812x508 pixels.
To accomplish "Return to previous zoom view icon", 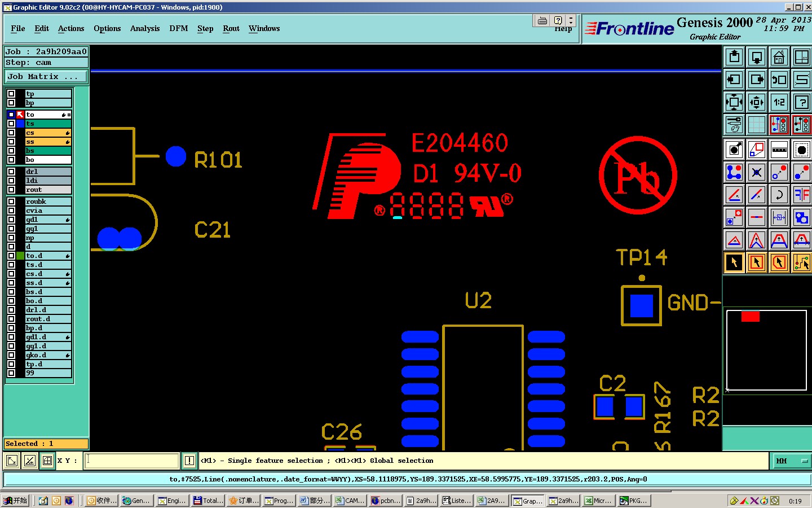I will [779, 80].
